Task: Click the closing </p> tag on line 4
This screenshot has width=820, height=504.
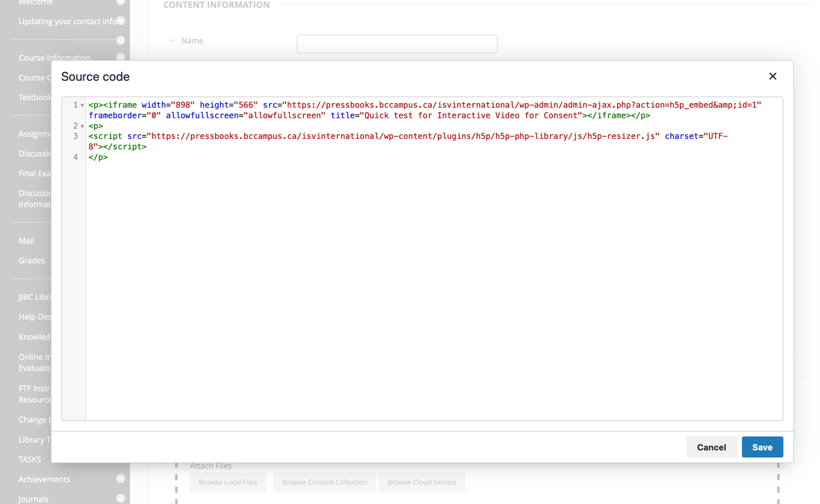Action: [x=98, y=157]
